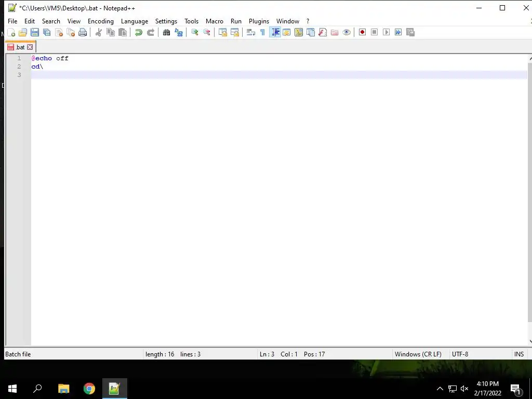532x399 pixels.
Task: Start macro recording with the red dot
Action: coord(362,32)
